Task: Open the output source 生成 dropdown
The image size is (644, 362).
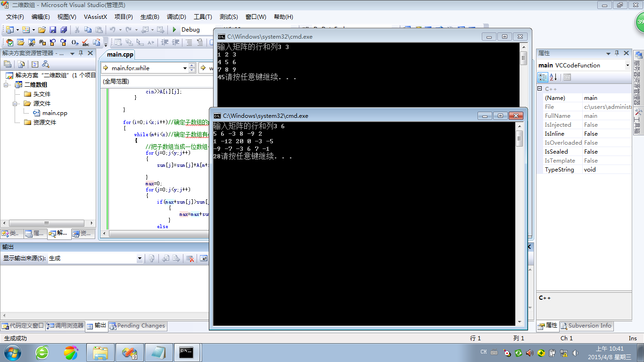Action: point(140,258)
